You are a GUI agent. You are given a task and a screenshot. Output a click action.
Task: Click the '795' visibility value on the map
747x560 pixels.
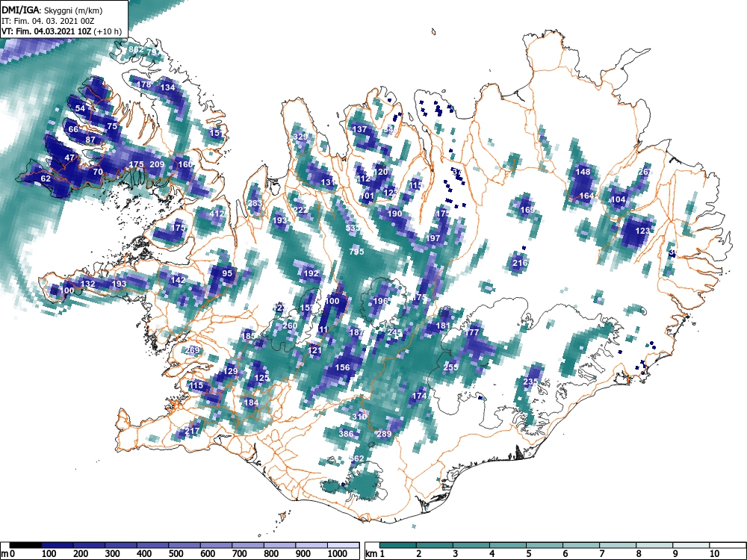coord(356,252)
